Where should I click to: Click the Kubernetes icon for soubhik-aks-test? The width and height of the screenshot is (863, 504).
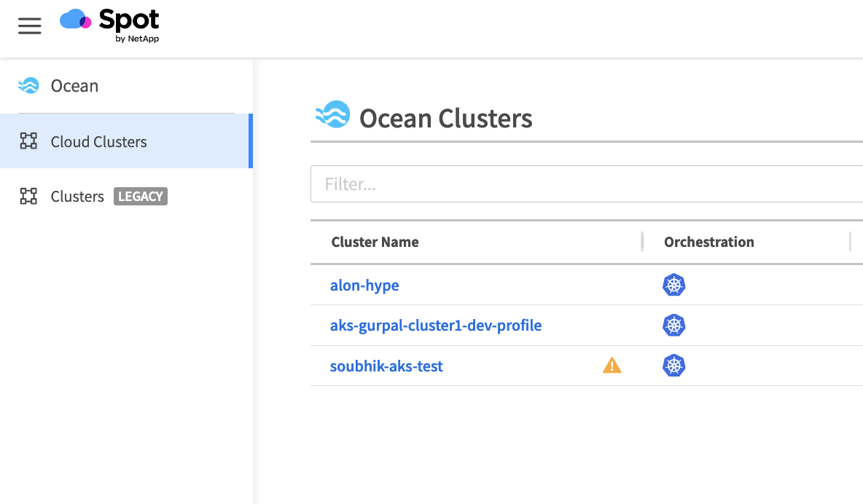point(673,366)
